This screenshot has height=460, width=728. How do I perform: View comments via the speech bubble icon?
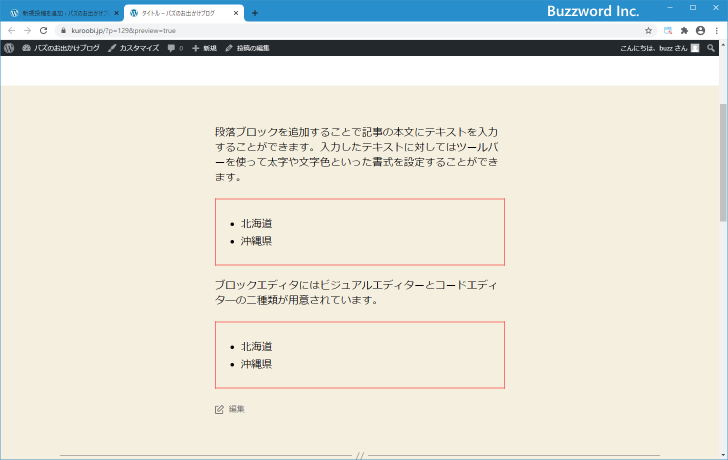(175, 48)
